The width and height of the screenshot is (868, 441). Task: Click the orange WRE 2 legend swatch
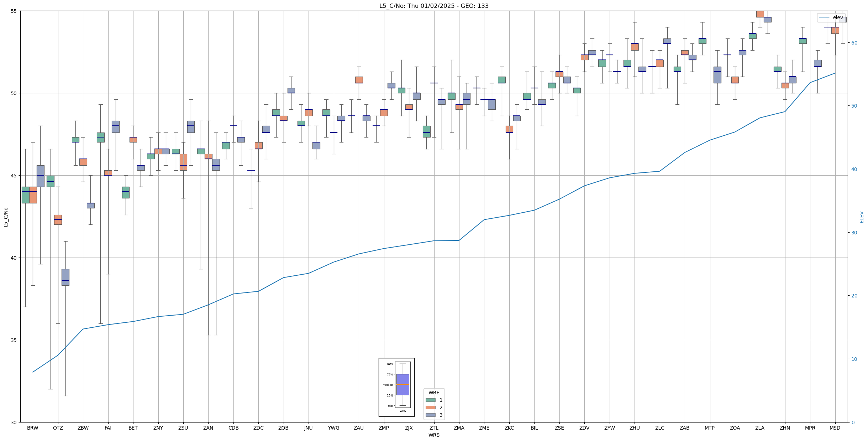click(430, 408)
